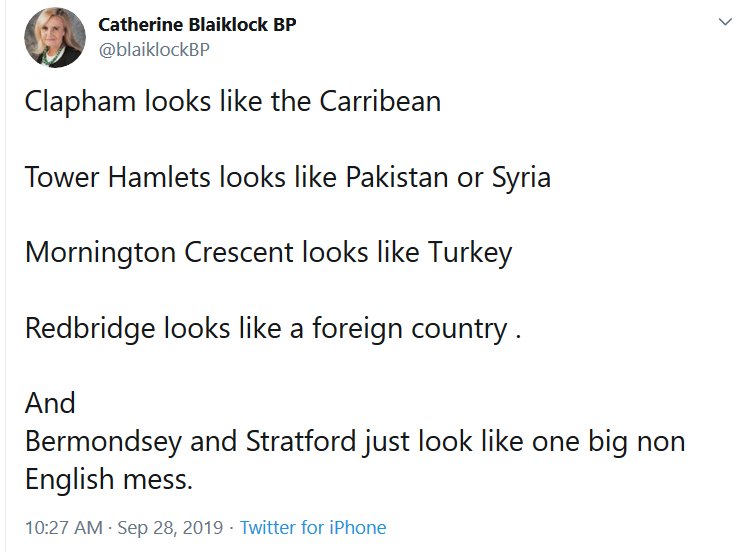Click the @blaiklockBP handle

pos(153,49)
